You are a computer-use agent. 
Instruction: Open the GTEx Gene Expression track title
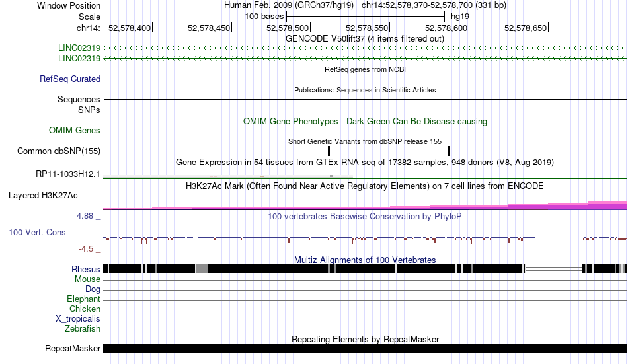click(x=364, y=162)
